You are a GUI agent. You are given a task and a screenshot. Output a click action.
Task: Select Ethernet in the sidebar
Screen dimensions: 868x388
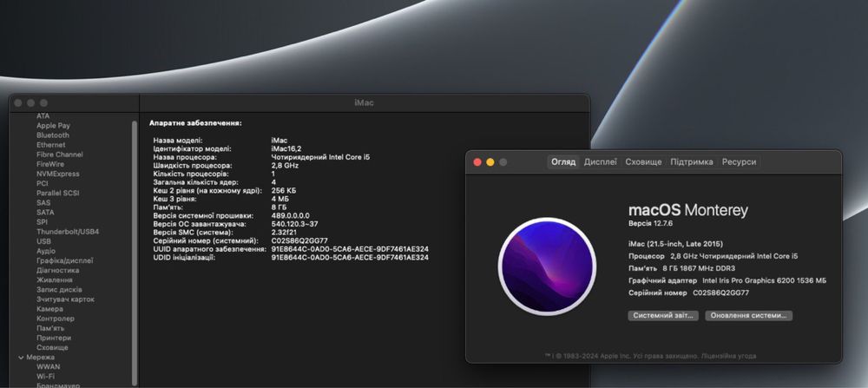point(51,145)
